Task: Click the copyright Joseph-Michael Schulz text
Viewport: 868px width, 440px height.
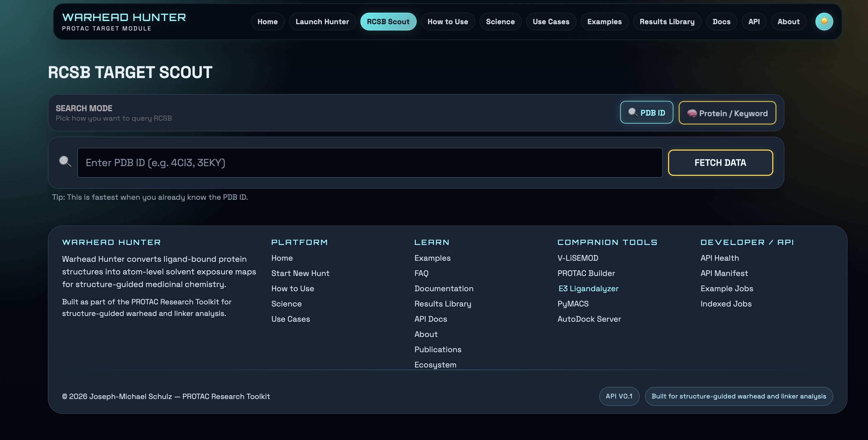Action: [x=166, y=396]
